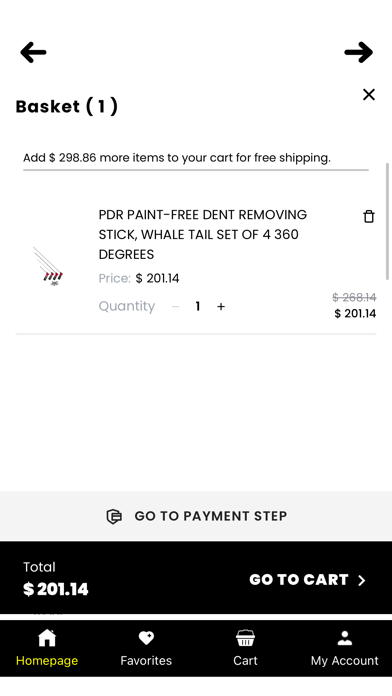Open GO TO CART
Screen dimensions: 392x696
tap(308, 580)
